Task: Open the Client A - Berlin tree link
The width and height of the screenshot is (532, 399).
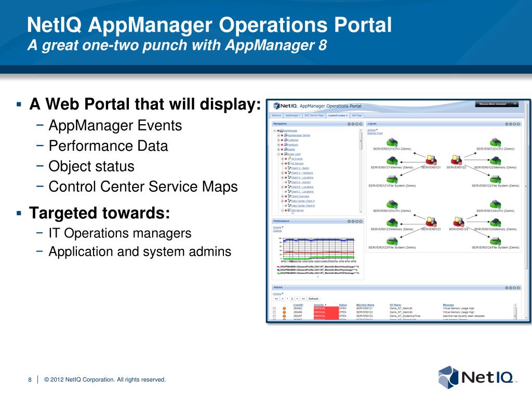Action: pos(300,168)
